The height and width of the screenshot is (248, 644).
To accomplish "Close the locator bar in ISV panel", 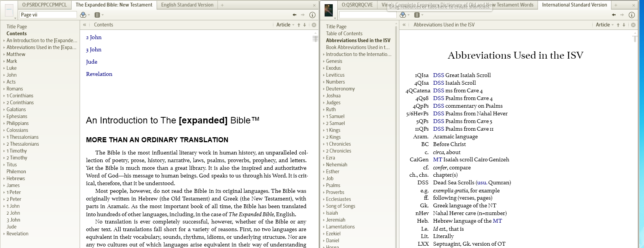I will click(x=633, y=25).
